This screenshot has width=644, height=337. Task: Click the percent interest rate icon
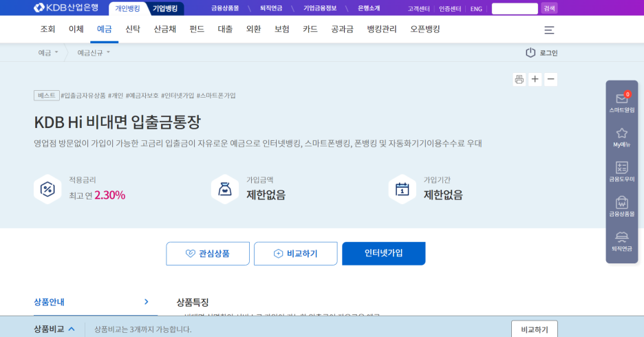pos(47,189)
